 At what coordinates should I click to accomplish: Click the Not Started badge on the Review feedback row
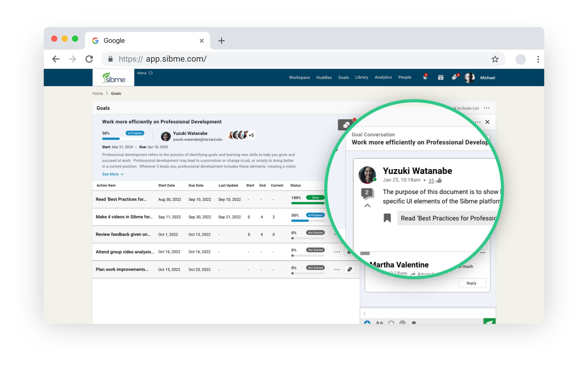click(x=315, y=233)
